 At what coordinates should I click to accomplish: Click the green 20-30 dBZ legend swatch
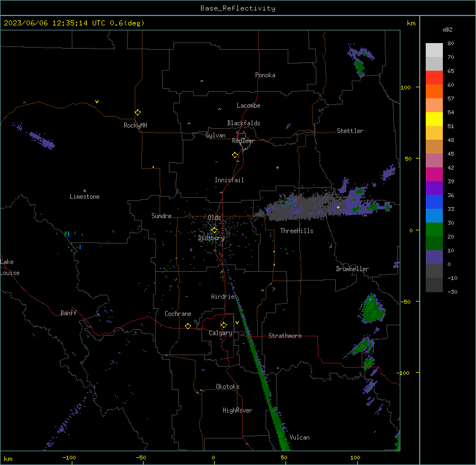click(x=434, y=230)
